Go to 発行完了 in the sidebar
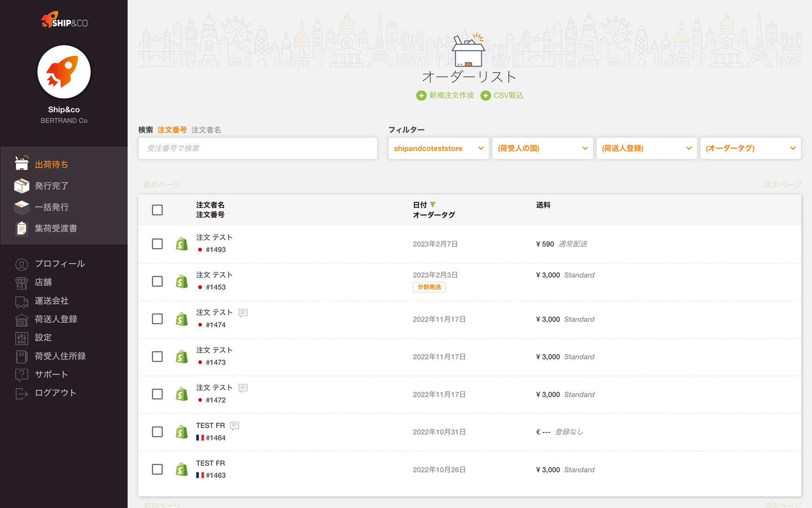 (x=51, y=186)
